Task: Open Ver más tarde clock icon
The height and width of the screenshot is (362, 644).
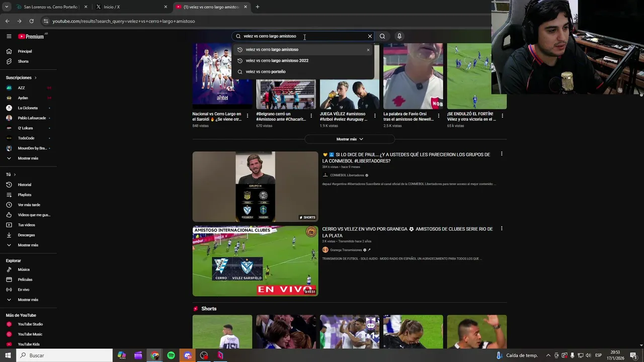Action: coord(9,205)
